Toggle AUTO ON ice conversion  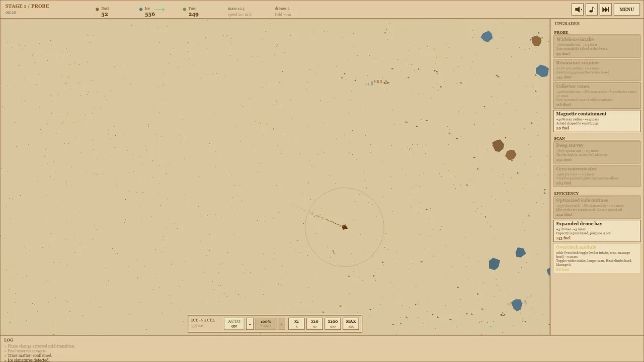(234, 323)
